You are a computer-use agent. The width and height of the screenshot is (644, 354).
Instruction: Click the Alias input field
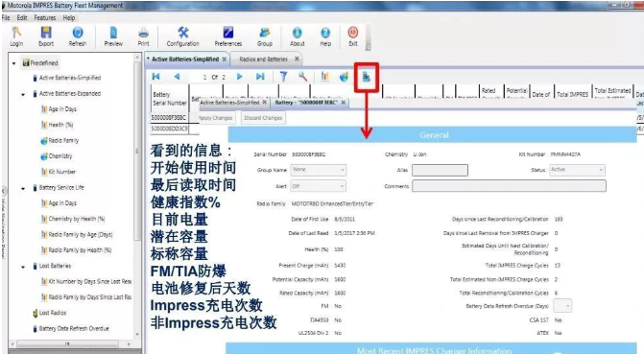(440, 170)
